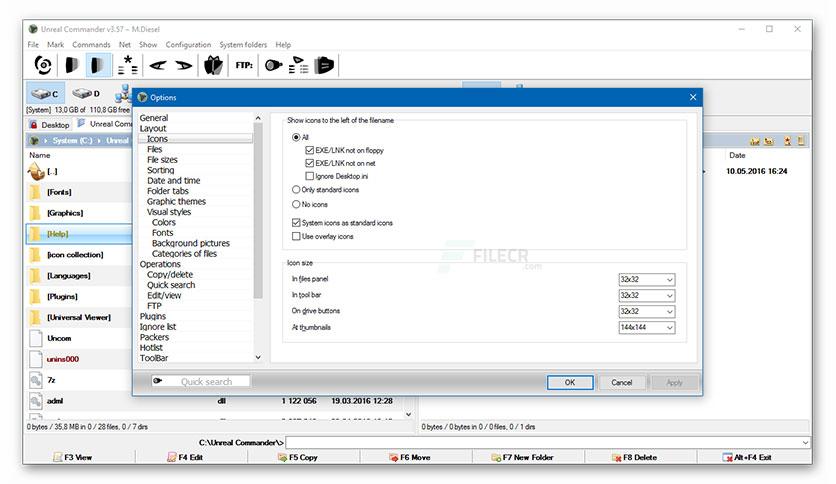
Task: Click the first yellow folder icon in right panel path bar
Action: point(754,141)
